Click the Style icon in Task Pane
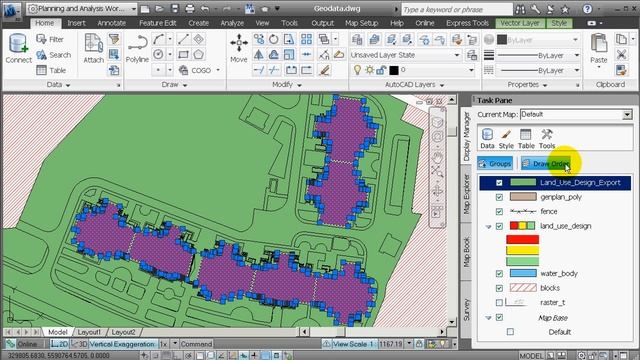The height and width of the screenshot is (360, 640). pyautogui.click(x=506, y=138)
